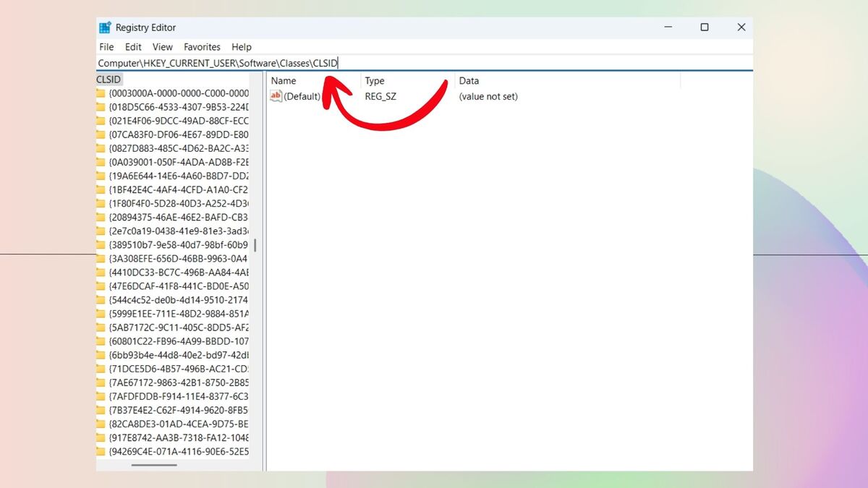Click folder icon of {0A039001-050F-4ADA key
Image resolution: width=868 pixels, height=488 pixels.
pyautogui.click(x=101, y=162)
